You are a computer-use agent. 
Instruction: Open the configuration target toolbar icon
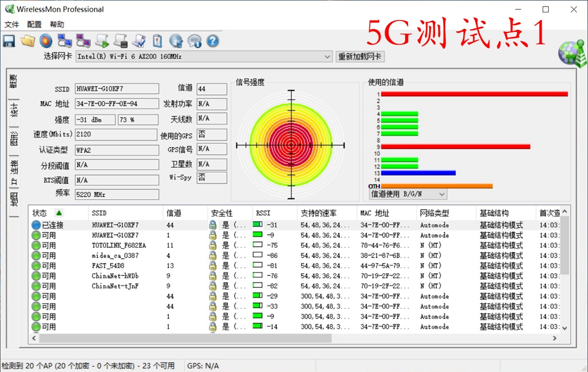[46, 40]
